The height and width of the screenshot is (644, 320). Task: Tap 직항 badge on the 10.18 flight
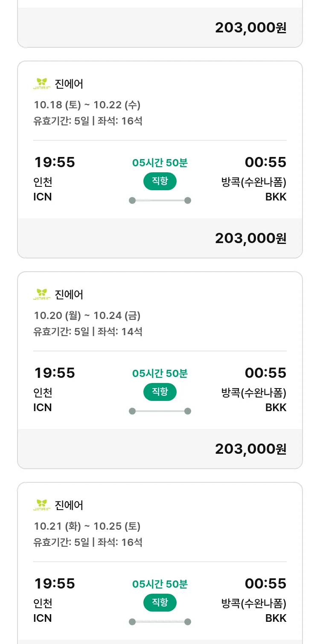click(160, 181)
